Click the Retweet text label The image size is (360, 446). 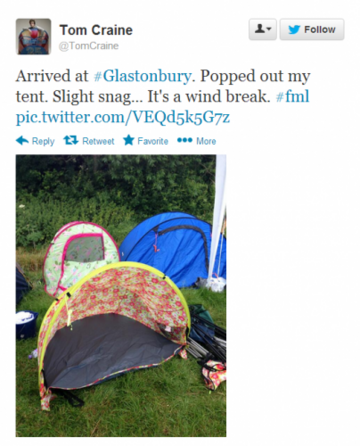(x=98, y=141)
